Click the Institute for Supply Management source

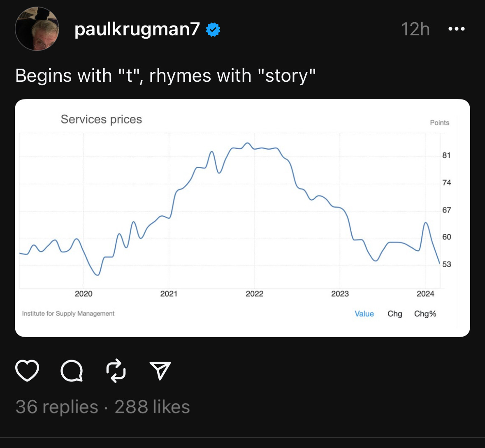pos(68,313)
